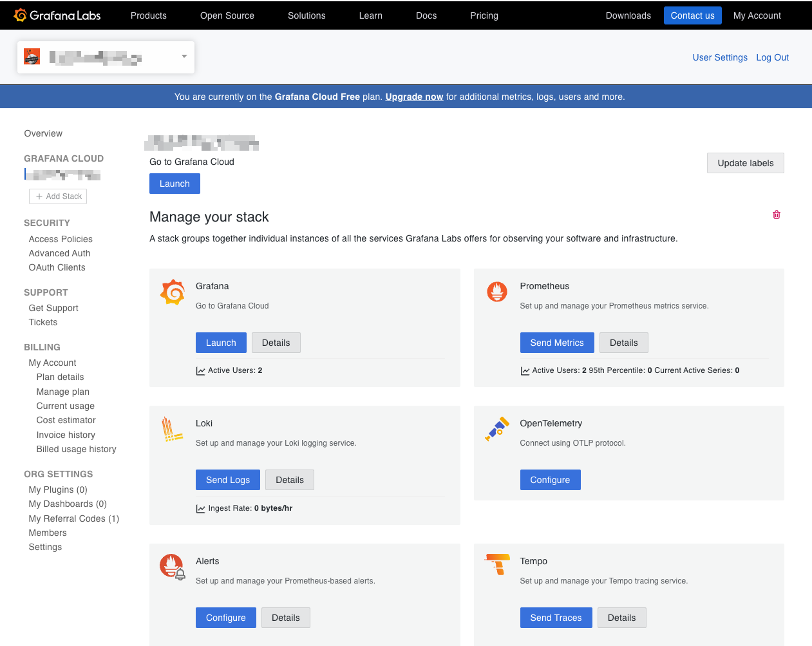Launch Grafana Cloud from the top Launch button
This screenshot has width=812, height=646.
point(175,184)
